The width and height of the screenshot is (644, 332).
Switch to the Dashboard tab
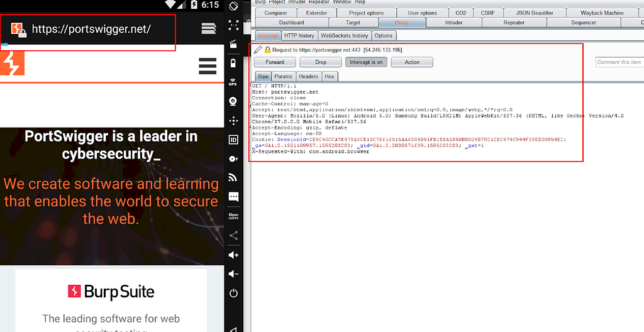292,23
